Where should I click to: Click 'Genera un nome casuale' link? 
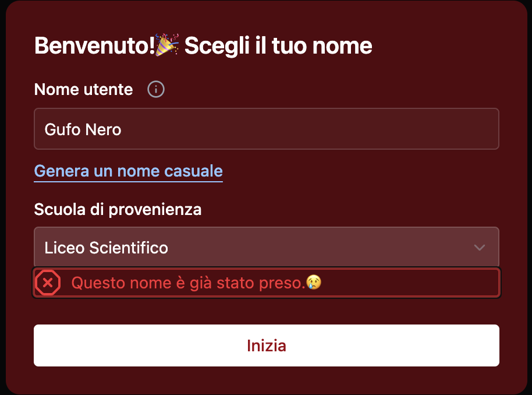(128, 171)
